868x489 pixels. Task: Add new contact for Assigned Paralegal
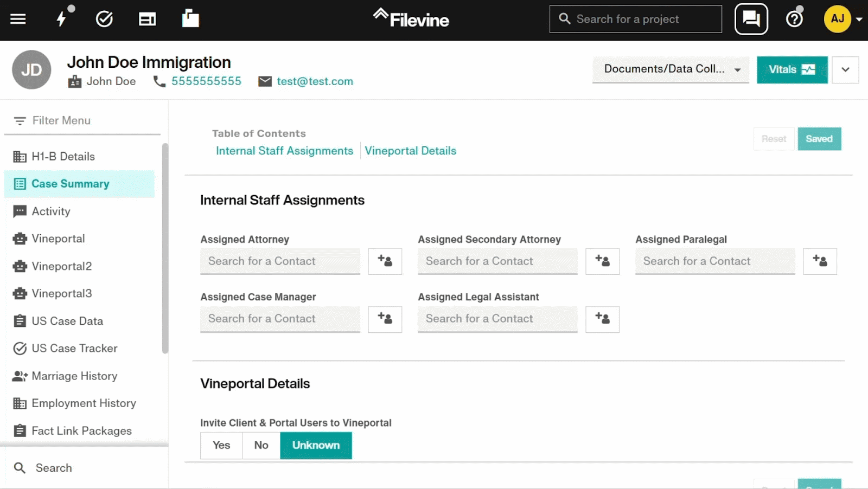click(820, 261)
